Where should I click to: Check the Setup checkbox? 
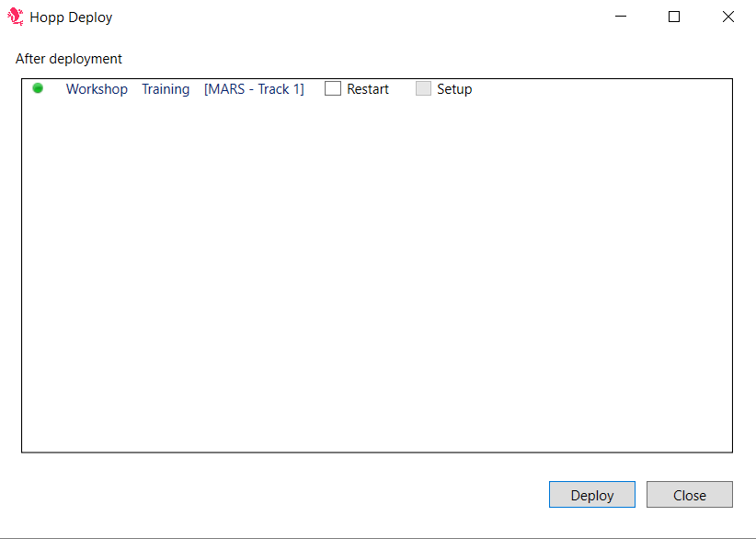(423, 88)
